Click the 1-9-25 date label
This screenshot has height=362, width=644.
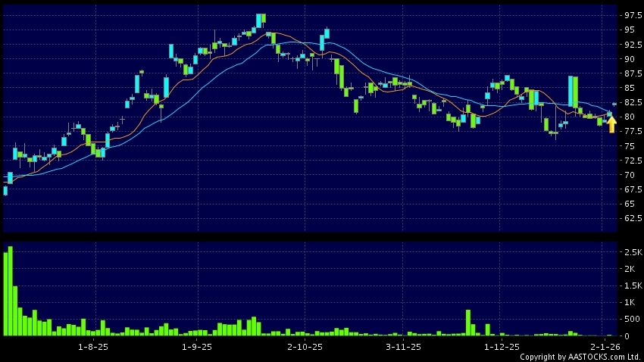click(198, 347)
